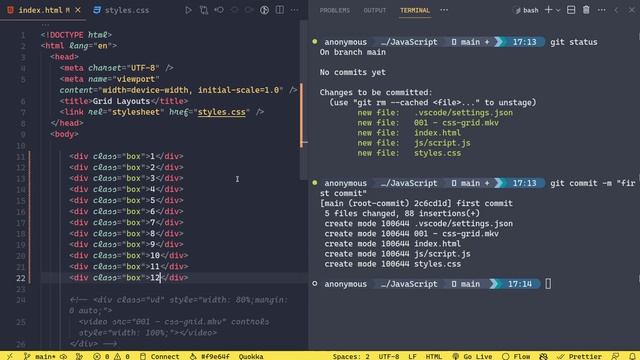Kill terminal using the trash icon
This screenshot has width=640, height=360.
[x=586, y=10]
